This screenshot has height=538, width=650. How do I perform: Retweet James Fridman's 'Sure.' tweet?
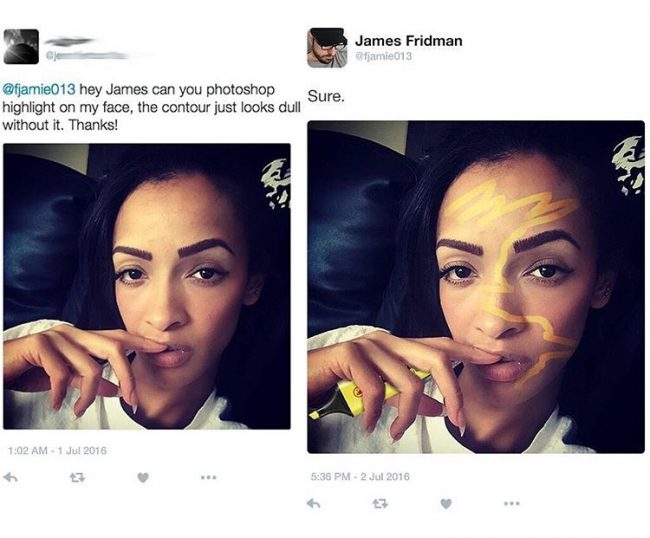coord(380,504)
